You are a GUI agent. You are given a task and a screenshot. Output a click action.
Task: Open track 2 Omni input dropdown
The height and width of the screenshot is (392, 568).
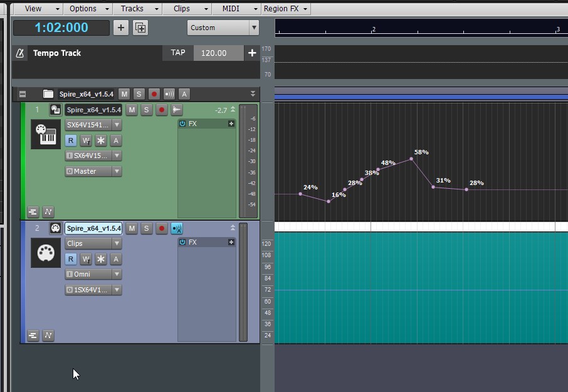pos(93,274)
